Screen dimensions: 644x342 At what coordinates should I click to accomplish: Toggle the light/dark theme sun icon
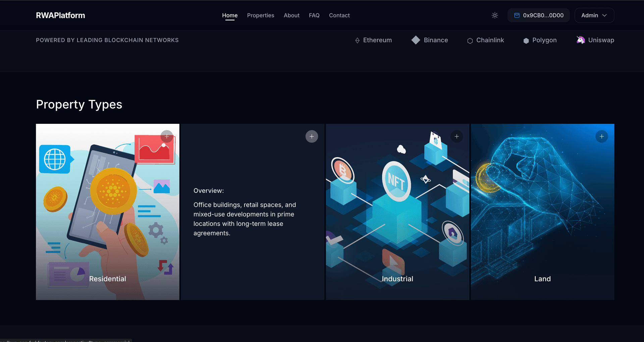[495, 15]
